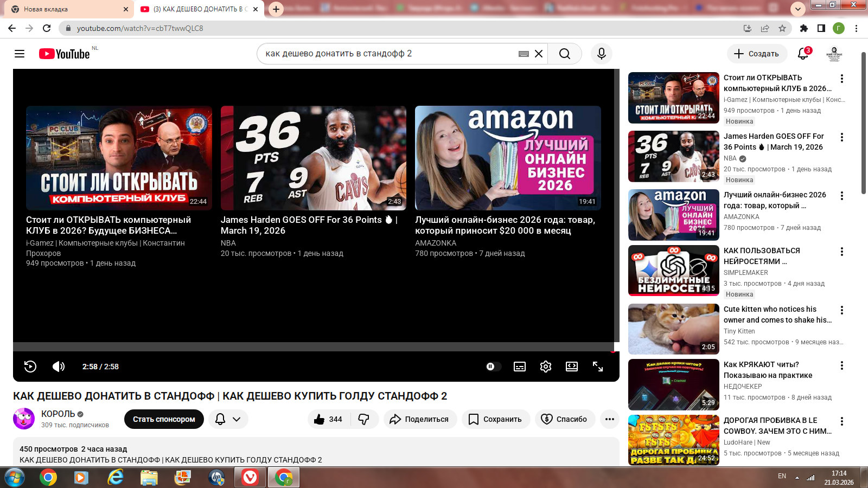Open the on-screen keyboard in search box

click(x=524, y=54)
